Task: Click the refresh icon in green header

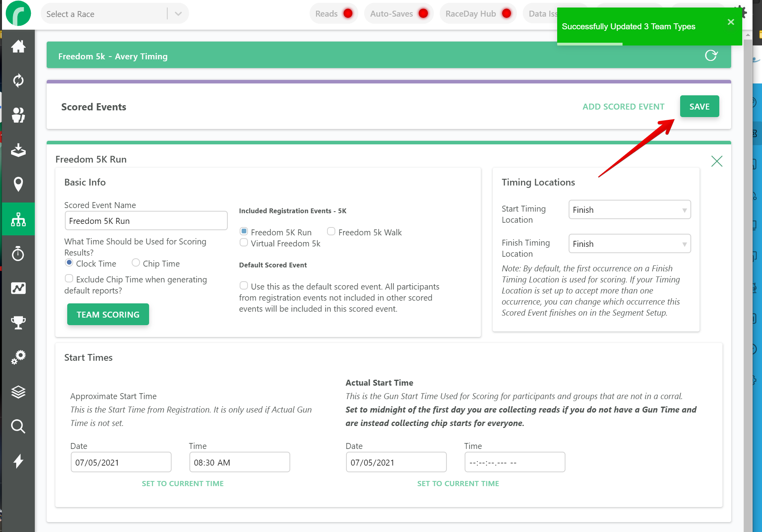Action: 711,56
